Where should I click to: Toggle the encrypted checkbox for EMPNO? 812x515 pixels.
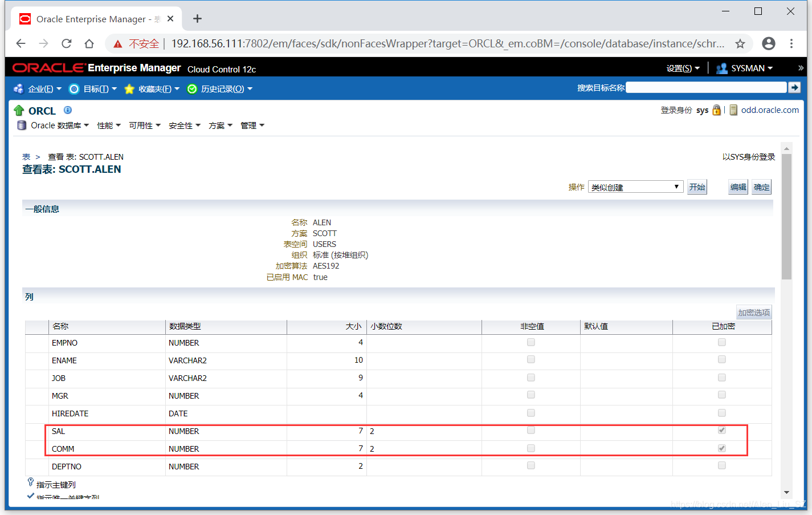[722, 342]
